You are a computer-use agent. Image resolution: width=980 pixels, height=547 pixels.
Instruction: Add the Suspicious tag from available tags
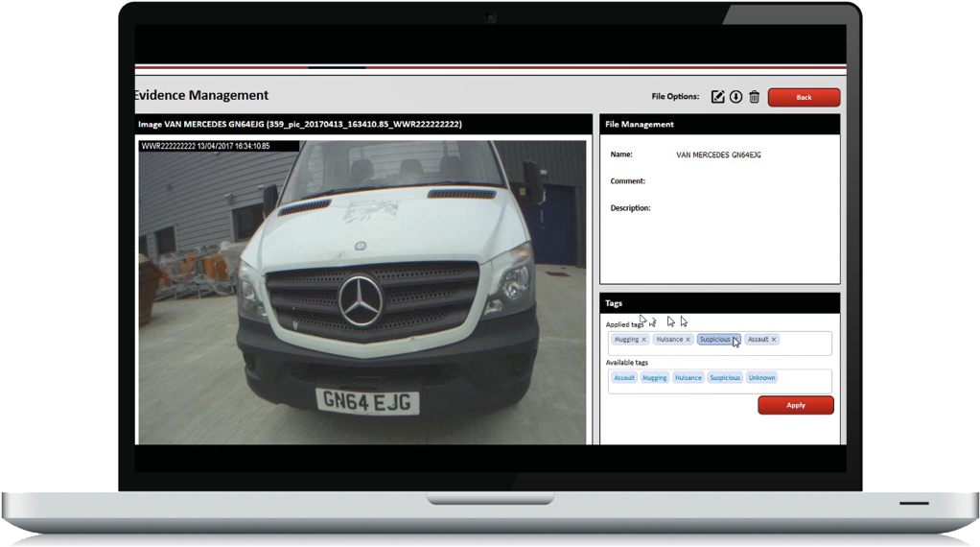click(x=724, y=378)
